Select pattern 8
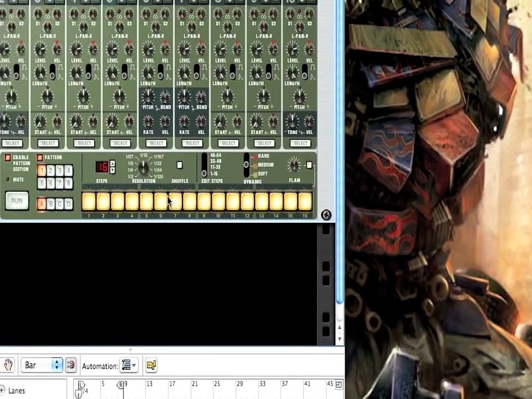 pyautogui.click(x=69, y=183)
